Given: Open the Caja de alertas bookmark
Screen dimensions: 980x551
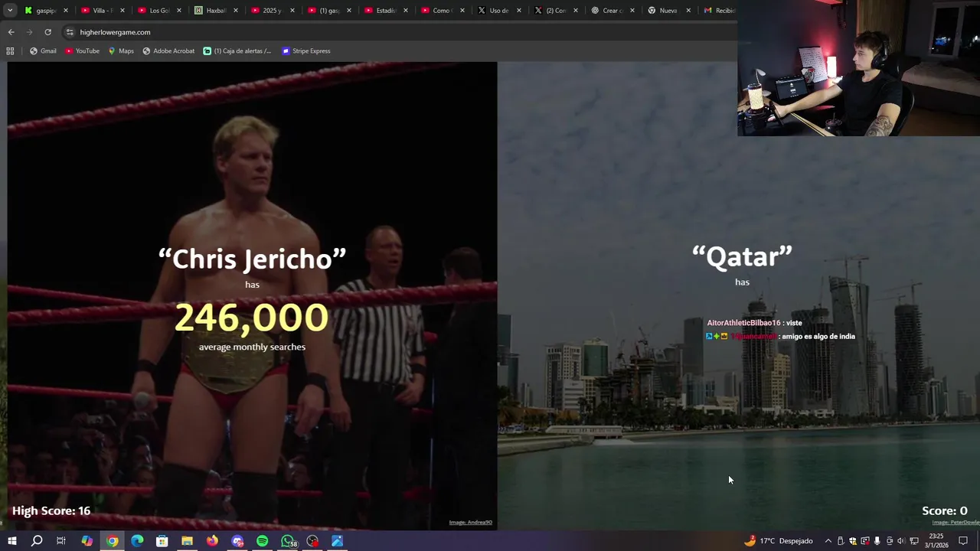Looking at the screenshot, I should [237, 51].
